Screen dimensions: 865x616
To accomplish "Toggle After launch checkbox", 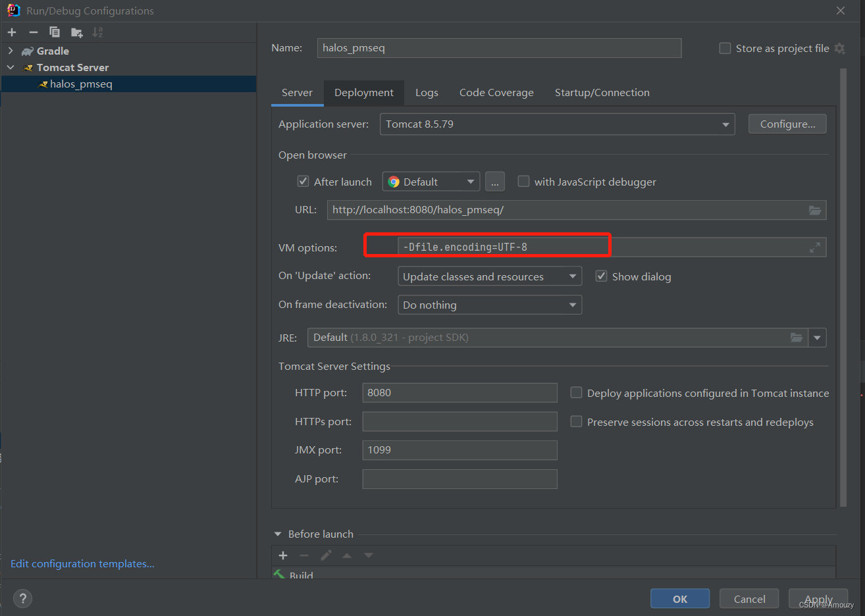I will point(303,181).
